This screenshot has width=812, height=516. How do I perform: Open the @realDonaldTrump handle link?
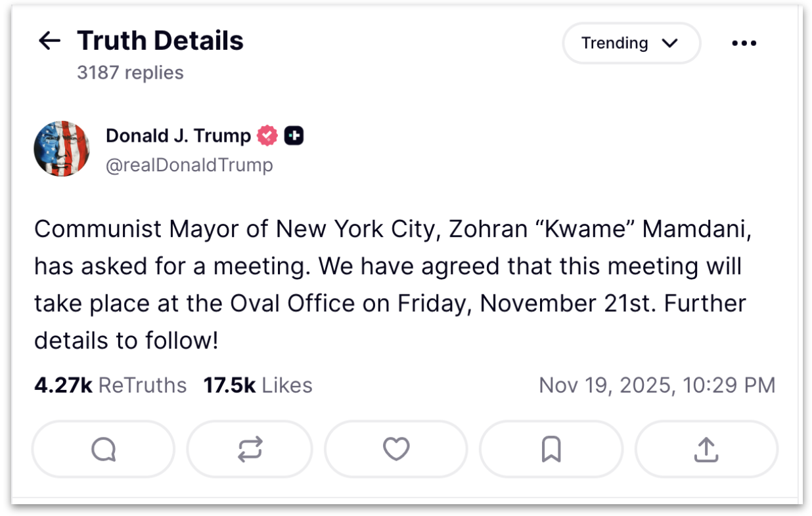pyautogui.click(x=189, y=165)
